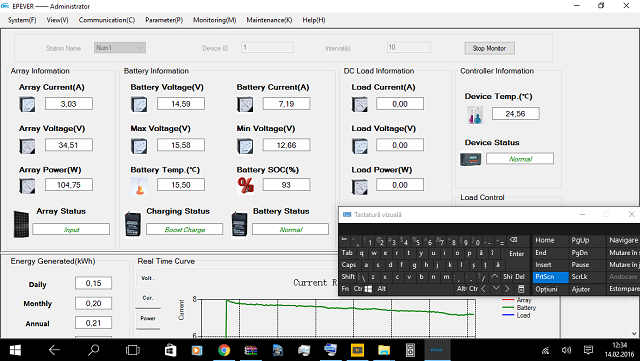
Task: Click the solar panel Array Status icon
Action: click(x=21, y=224)
